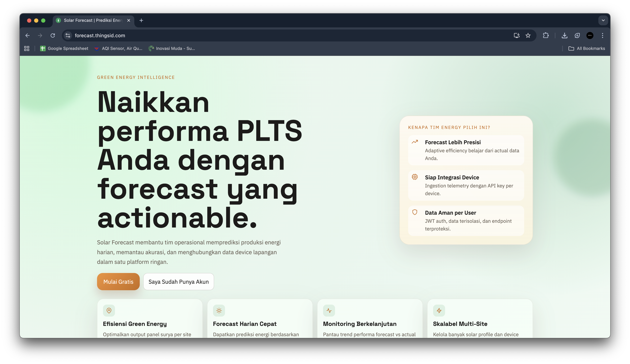This screenshot has height=364, width=630.
Task: Click the Mulai Gratis button
Action: (118, 282)
